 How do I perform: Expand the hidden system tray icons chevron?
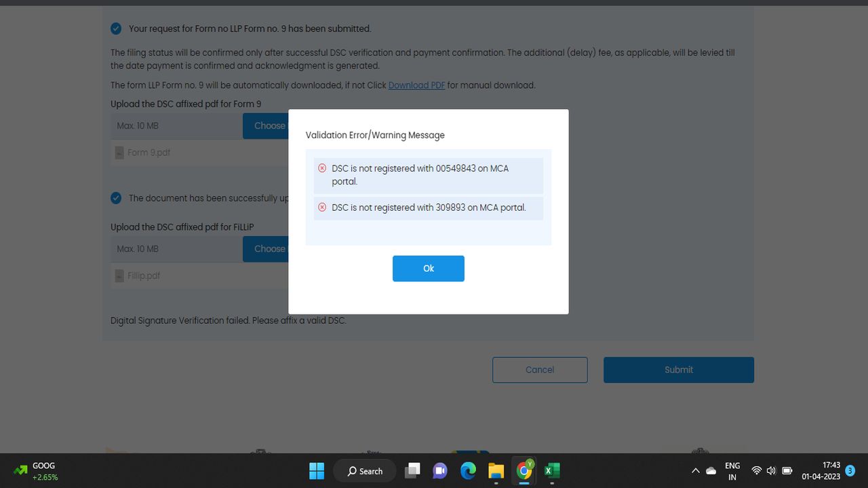(x=695, y=471)
